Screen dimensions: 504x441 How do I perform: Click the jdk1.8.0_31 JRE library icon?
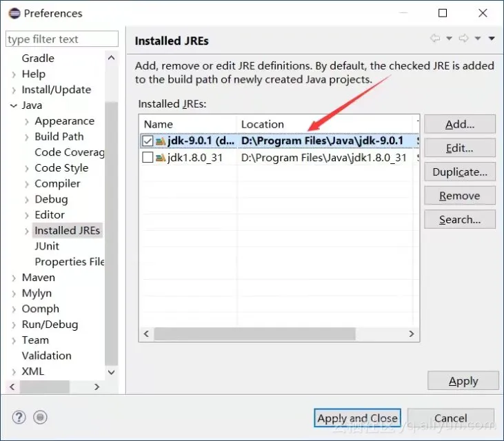tap(161, 158)
